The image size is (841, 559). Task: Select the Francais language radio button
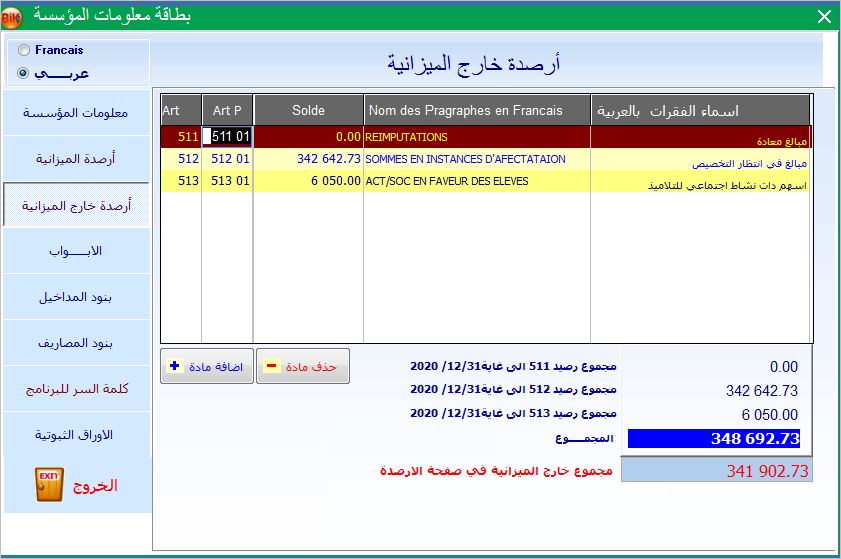click(x=23, y=50)
